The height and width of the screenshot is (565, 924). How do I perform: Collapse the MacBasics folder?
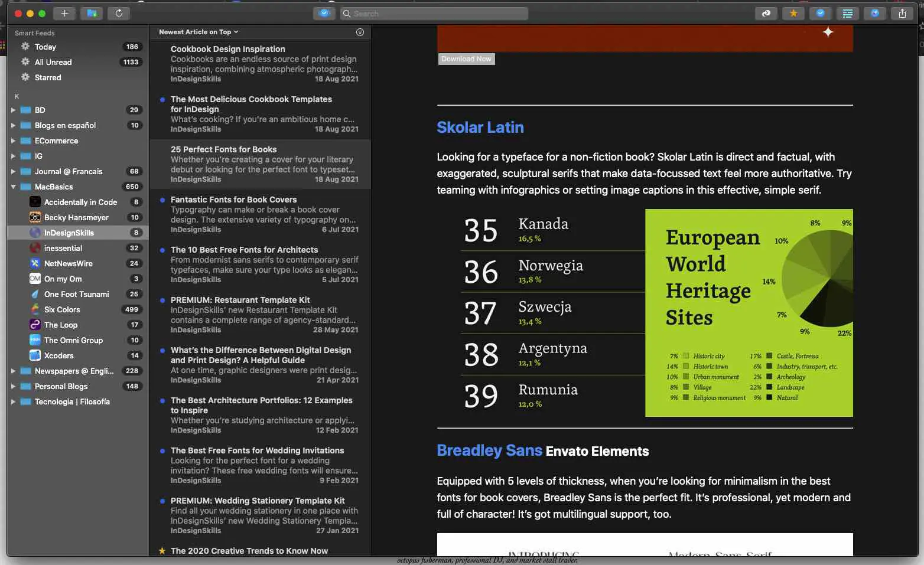click(13, 187)
